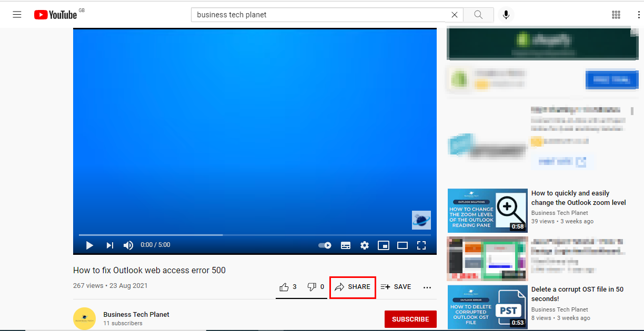Dislike the video with thumbs down
Screen dimensions: 644x331
pos(316,287)
